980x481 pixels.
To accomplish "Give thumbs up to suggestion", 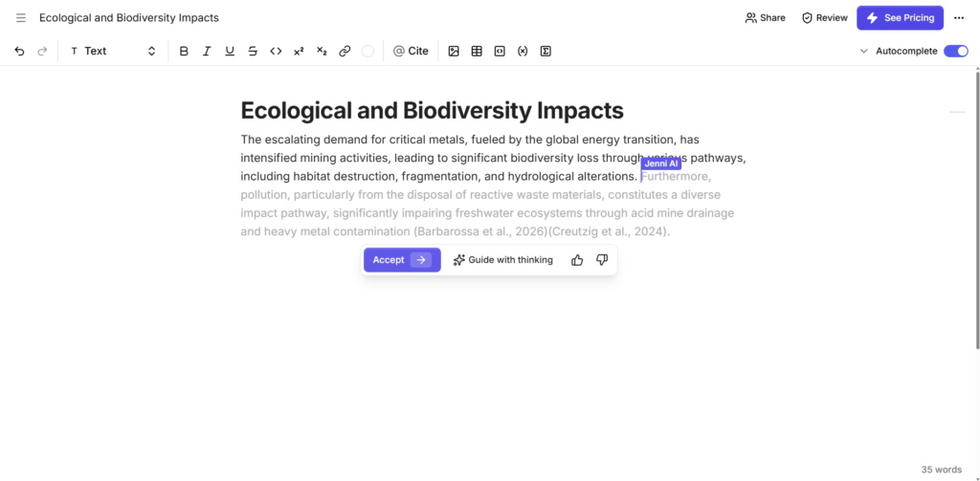I will pyautogui.click(x=577, y=260).
